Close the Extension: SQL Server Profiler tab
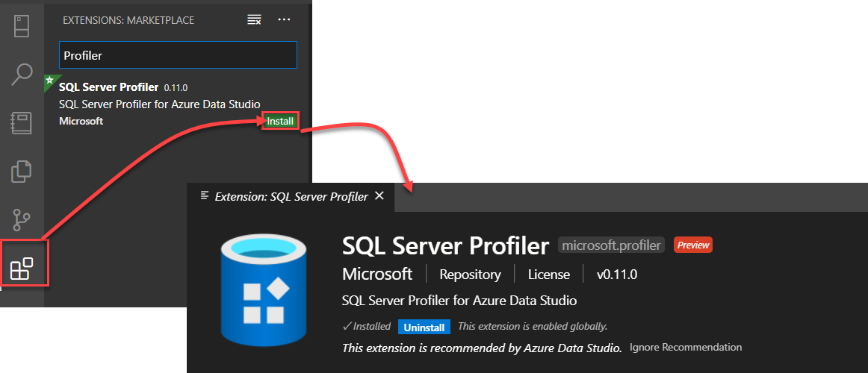868x373 pixels. (x=379, y=196)
